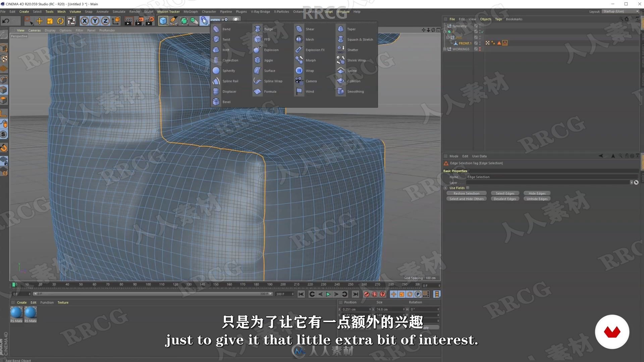Open the Objects panel tab

click(486, 19)
